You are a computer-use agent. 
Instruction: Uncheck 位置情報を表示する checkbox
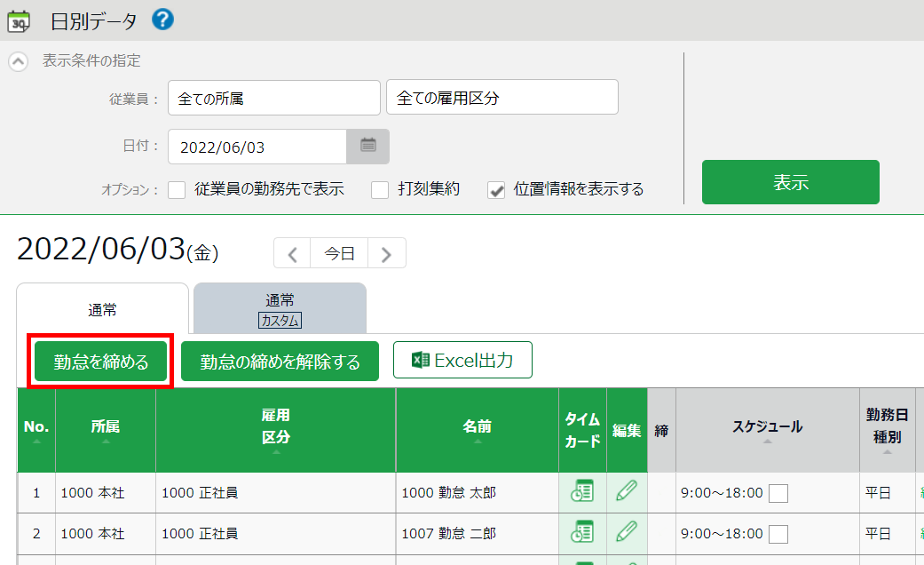(496, 189)
